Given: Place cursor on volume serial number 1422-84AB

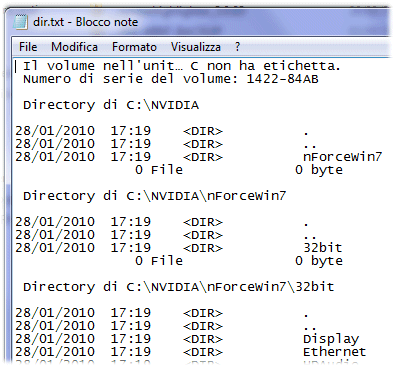Looking at the screenshot, I should tap(282, 79).
